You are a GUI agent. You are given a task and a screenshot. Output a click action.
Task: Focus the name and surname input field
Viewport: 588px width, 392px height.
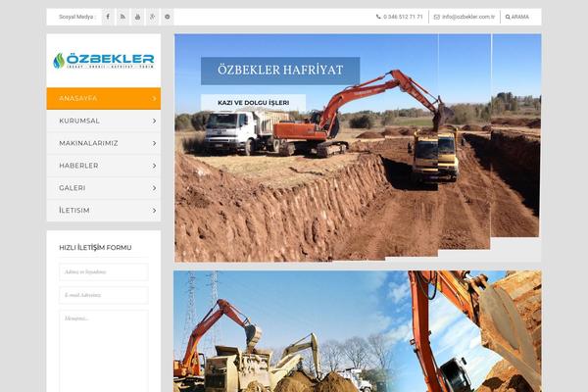[104, 272]
